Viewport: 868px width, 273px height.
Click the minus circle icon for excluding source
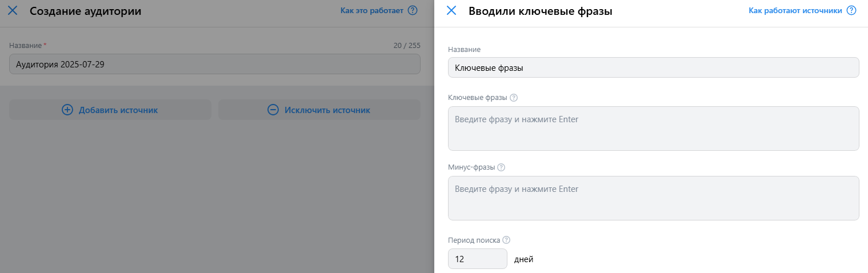(273, 110)
